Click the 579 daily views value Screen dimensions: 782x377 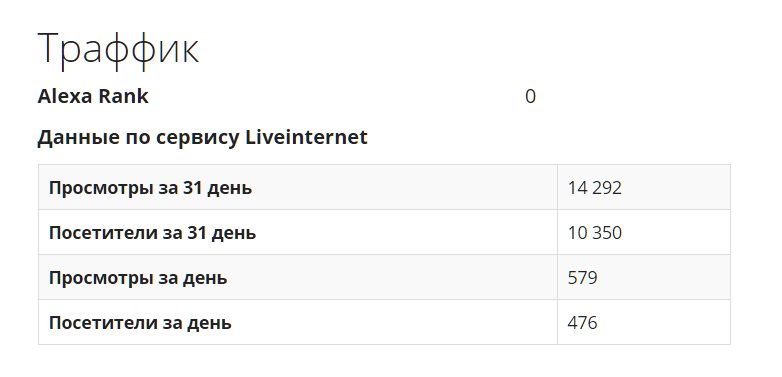[583, 278]
